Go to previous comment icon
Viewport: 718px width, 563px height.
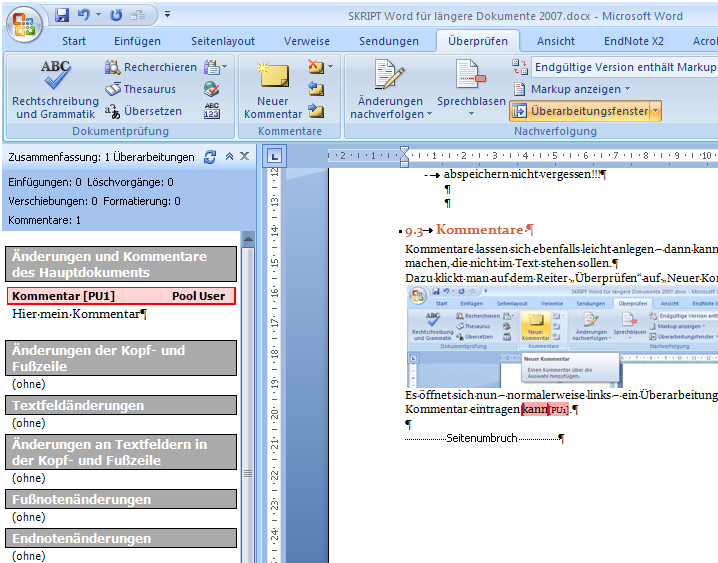point(316,89)
